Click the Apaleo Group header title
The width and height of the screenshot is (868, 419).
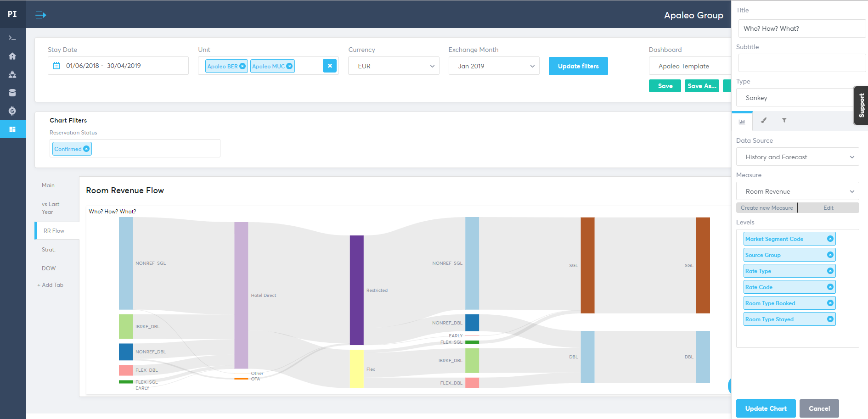coord(693,15)
